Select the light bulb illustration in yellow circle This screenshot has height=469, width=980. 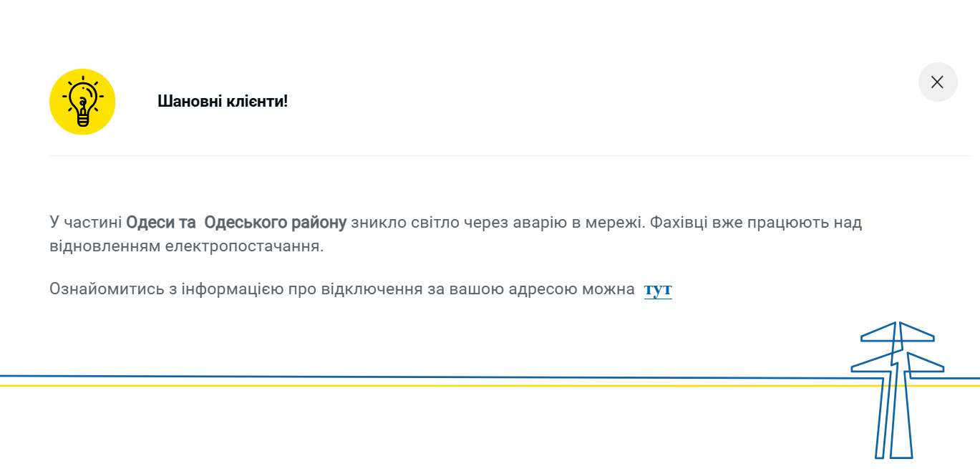(82, 101)
